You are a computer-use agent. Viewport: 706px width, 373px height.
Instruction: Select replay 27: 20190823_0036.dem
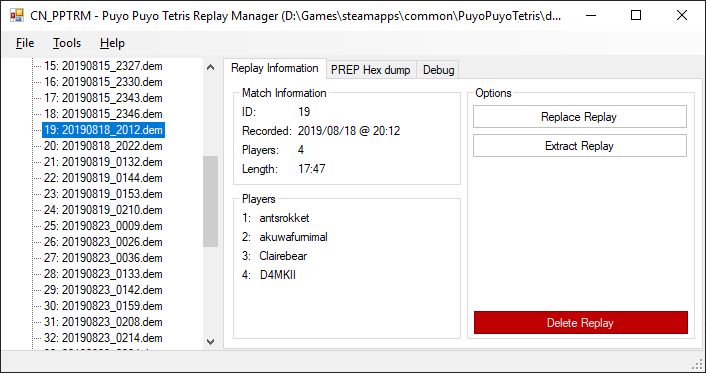103,258
